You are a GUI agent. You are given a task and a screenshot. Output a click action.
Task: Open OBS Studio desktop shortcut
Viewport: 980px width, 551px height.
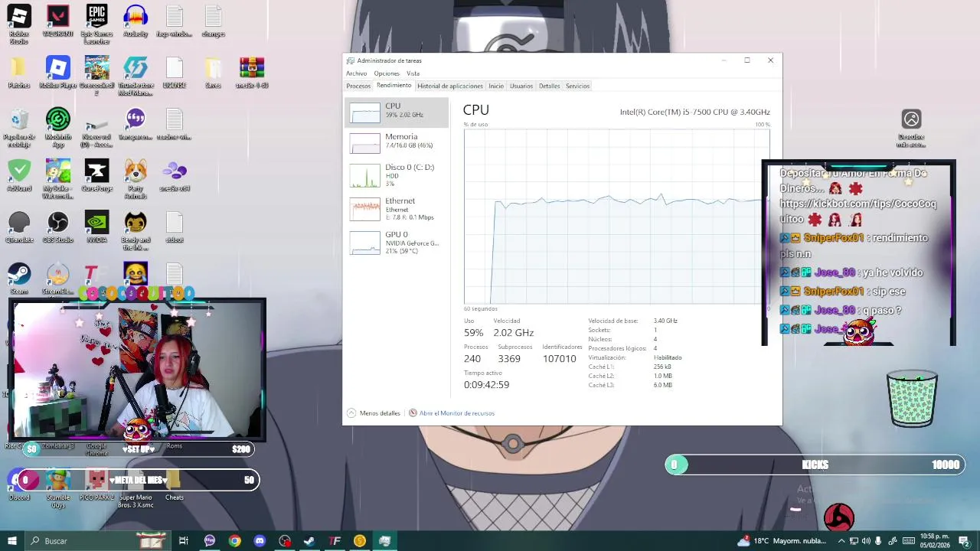pyautogui.click(x=57, y=227)
